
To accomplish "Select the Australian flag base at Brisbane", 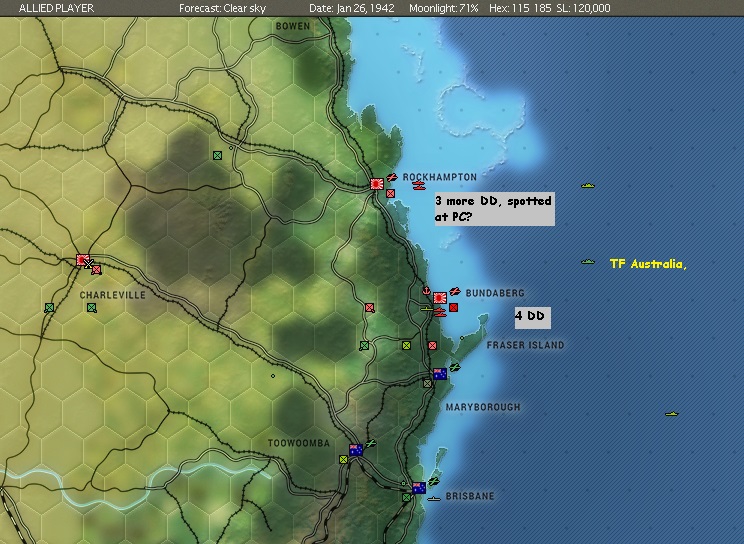I will [x=419, y=488].
